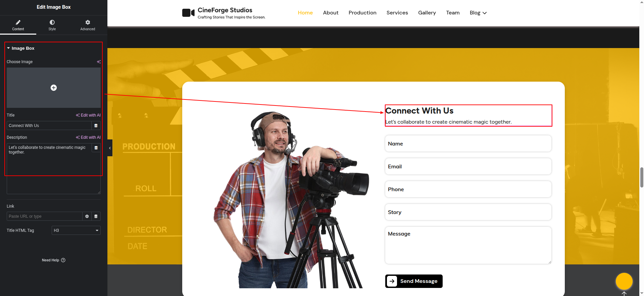Open dynamic tags for the Link field
644x296 pixels.
[x=96, y=216]
